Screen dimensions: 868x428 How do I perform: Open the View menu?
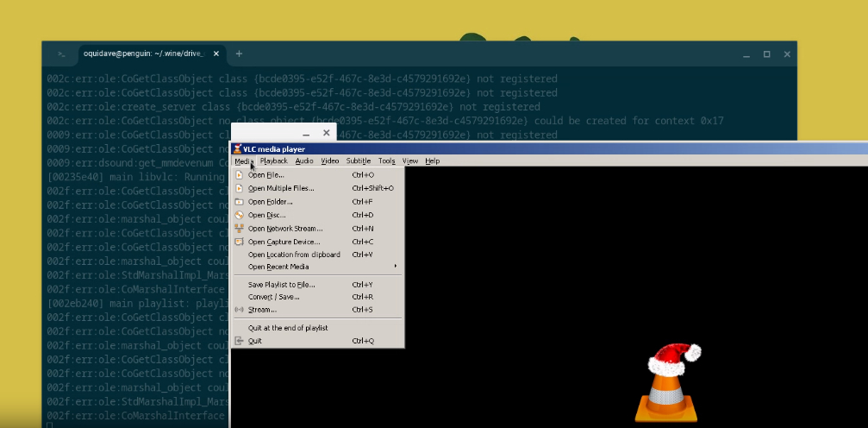409,160
